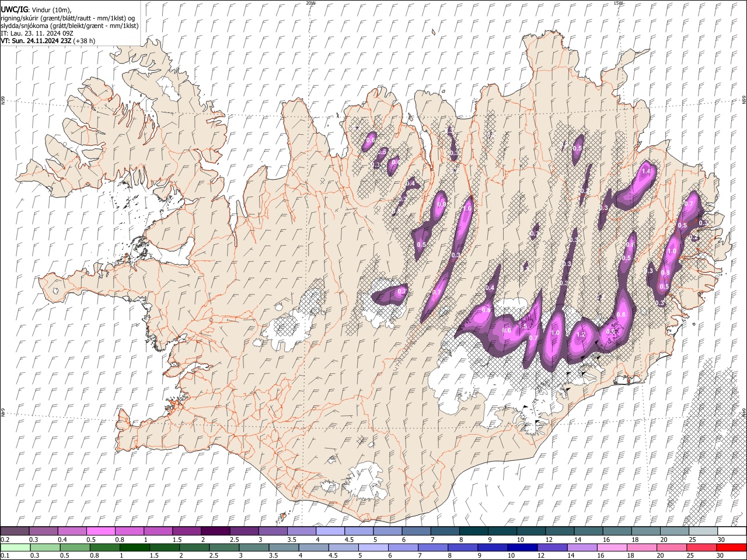The width and height of the screenshot is (747, 560).
Task: Click the '20W' longitude label
Action: point(310,3)
